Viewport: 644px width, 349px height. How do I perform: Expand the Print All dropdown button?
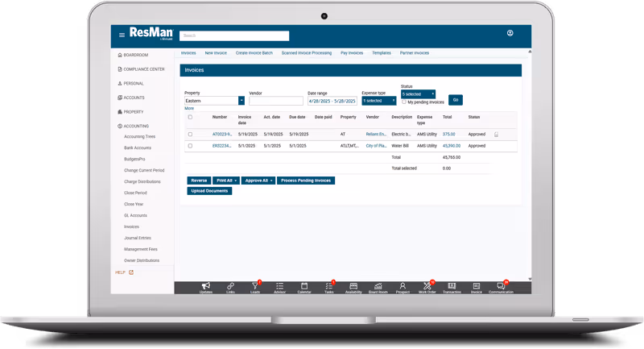point(226,181)
